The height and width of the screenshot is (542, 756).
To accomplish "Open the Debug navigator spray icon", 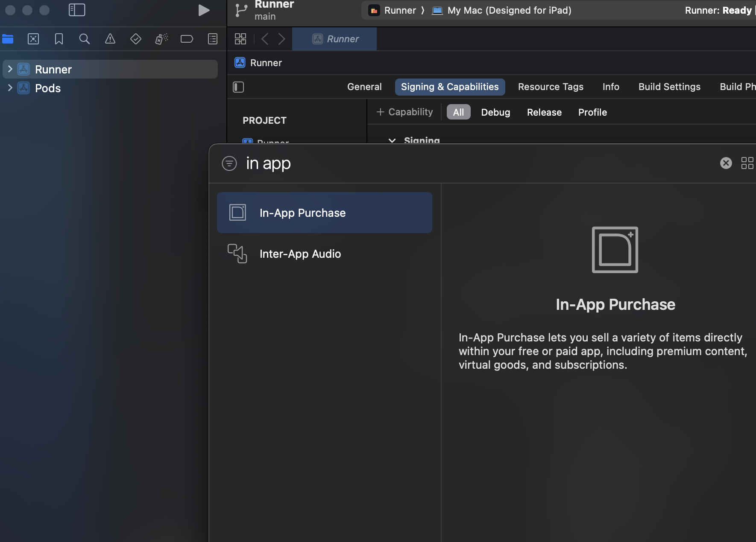I will pyautogui.click(x=161, y=39).
